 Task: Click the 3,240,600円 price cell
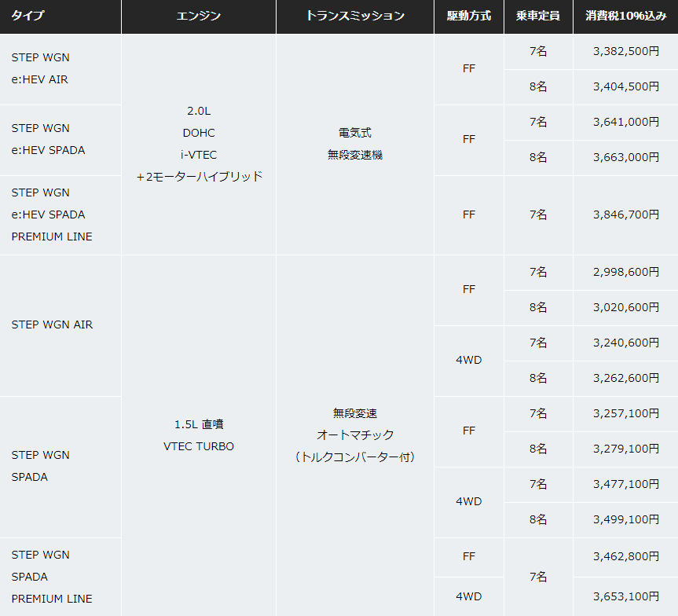coord(625,343)
